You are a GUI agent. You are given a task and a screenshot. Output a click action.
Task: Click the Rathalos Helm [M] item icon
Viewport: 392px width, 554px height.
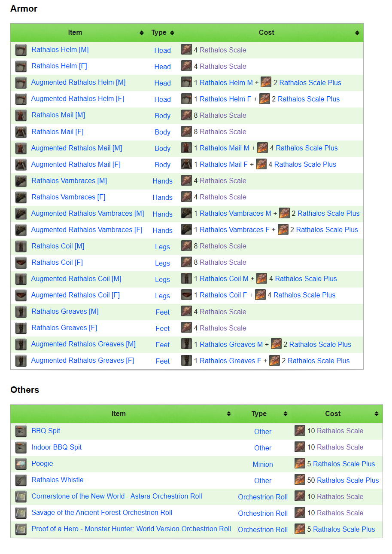[21, 50]
